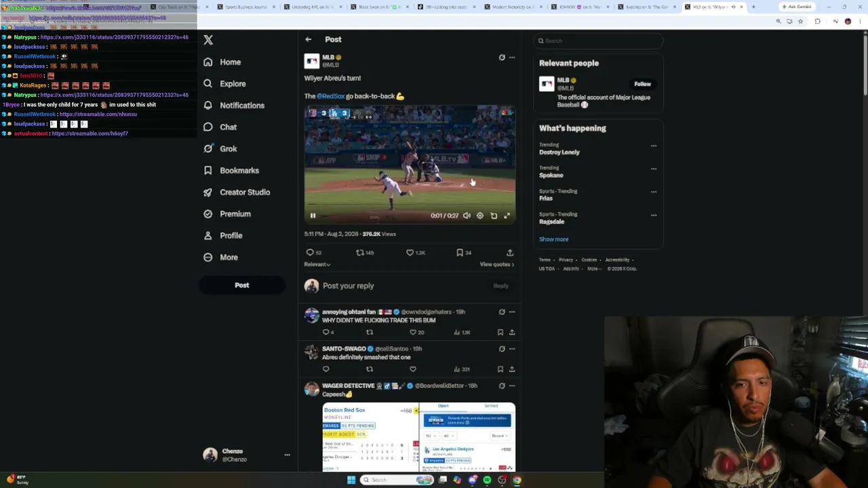Click the Windows taskbar Search box

coord(397,480)
